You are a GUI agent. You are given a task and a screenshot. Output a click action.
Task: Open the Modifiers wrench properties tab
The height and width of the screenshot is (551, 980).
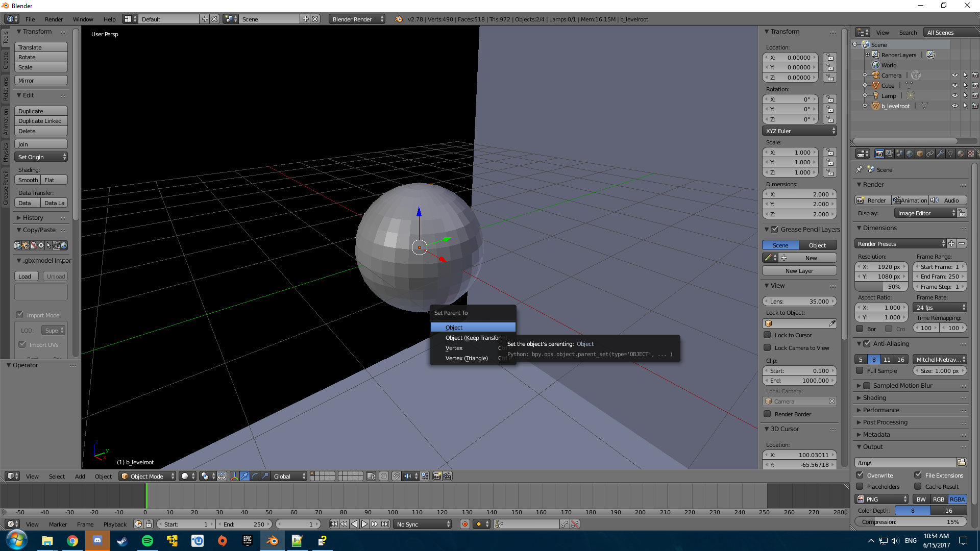click(x=940, y=154)
